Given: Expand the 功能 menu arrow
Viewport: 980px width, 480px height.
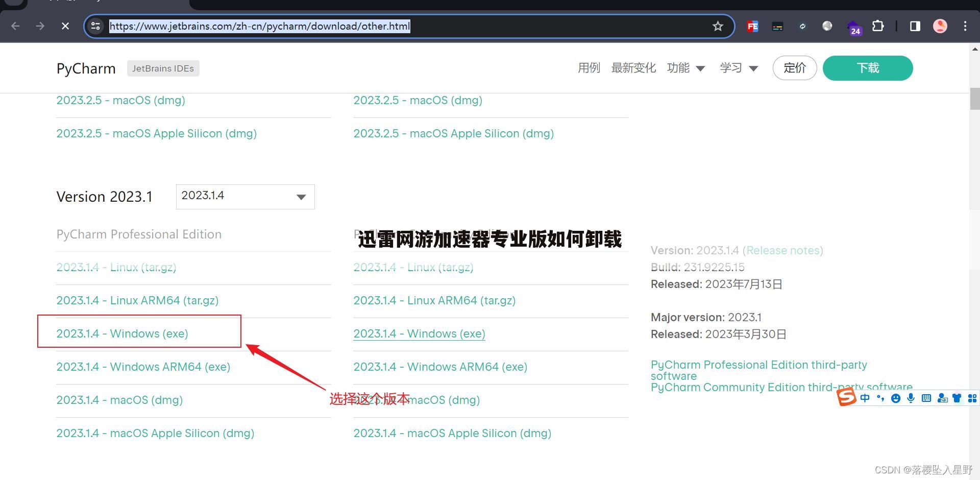Looking at the screenshot, I should pos(701,68).
